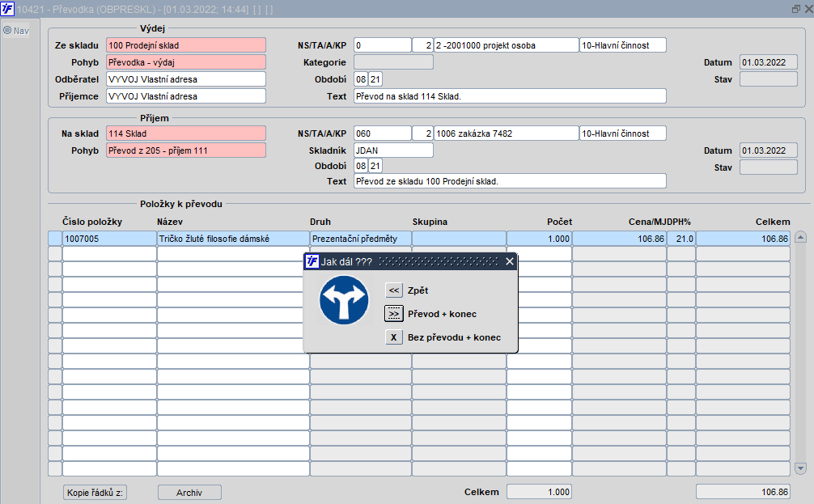Close the Jak dál ??? dialog

(510, 261)
